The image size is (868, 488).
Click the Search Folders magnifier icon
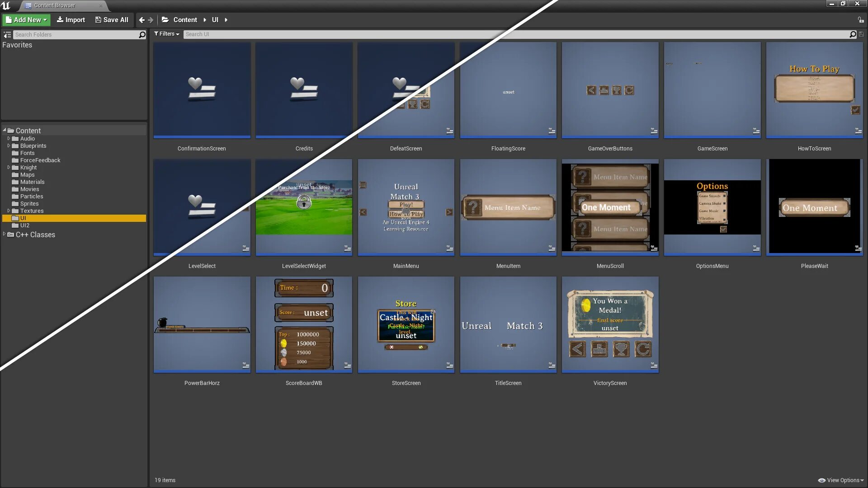point(142,35)
